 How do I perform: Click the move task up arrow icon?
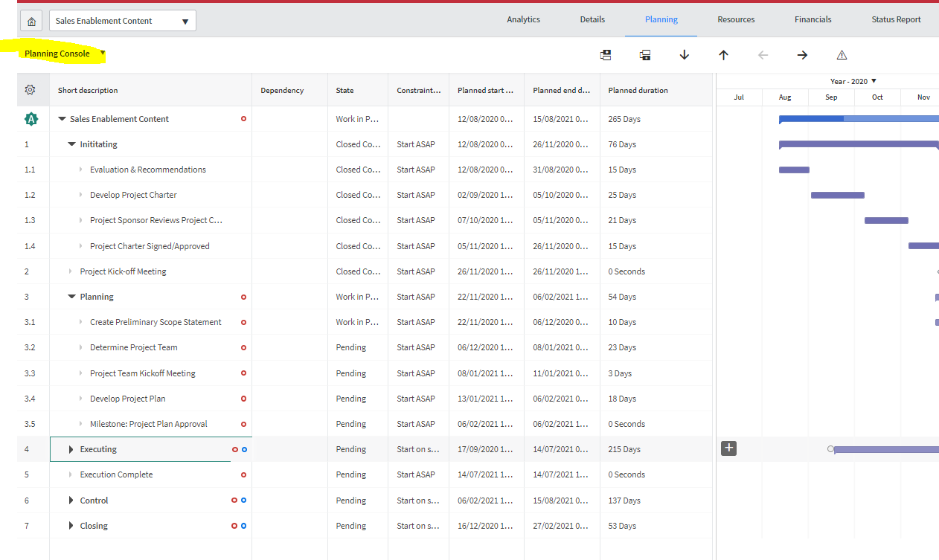coord(723,54)
